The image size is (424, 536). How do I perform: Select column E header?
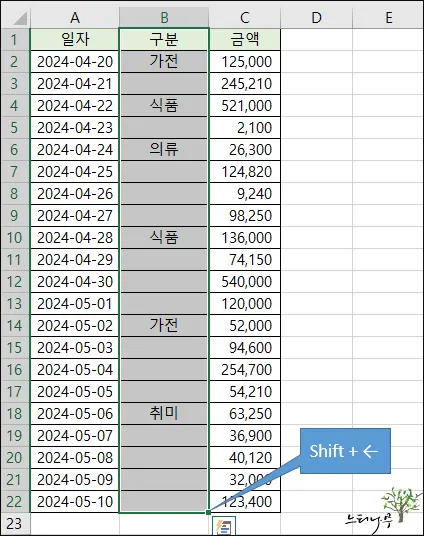coord(388,17)
